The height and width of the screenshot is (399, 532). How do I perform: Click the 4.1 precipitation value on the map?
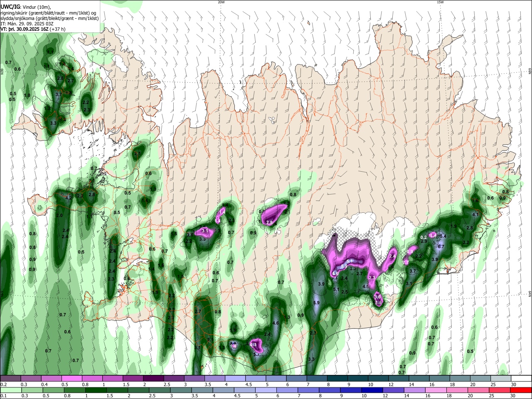coord(476,214)
